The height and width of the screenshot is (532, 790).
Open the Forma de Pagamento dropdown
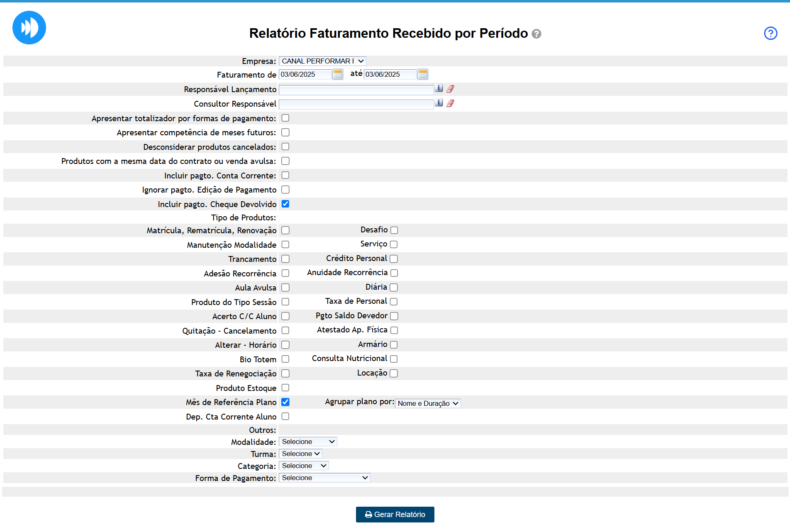point(324,478)
